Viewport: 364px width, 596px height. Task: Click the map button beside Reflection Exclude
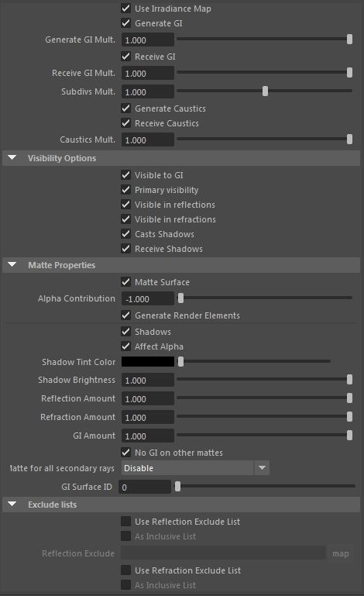341,553
